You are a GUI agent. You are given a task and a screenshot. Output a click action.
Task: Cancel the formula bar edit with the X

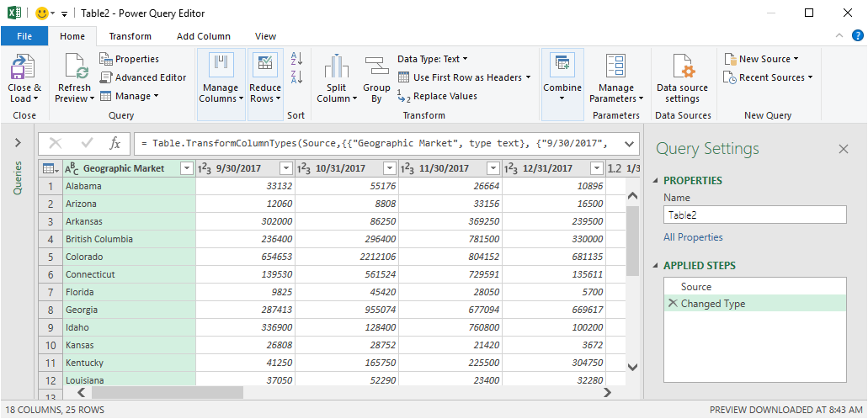[56, 143]
